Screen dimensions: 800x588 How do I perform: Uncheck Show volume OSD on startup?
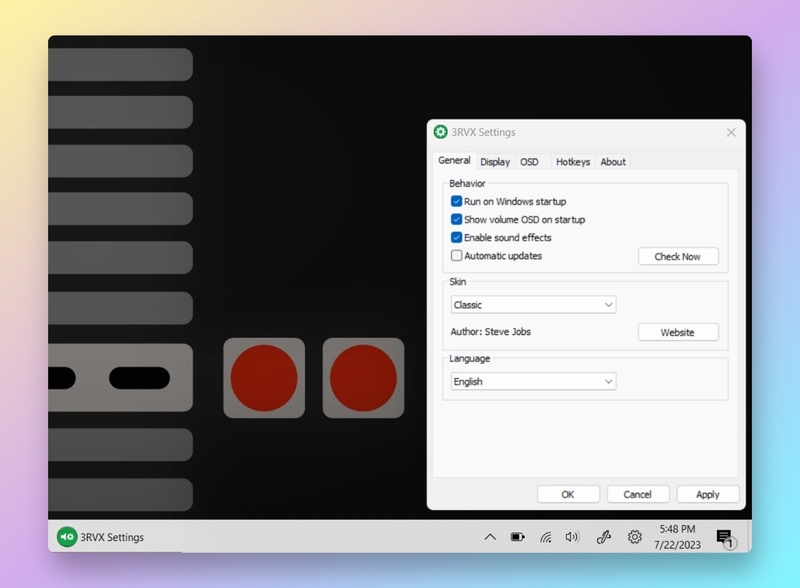pos(456,219)
